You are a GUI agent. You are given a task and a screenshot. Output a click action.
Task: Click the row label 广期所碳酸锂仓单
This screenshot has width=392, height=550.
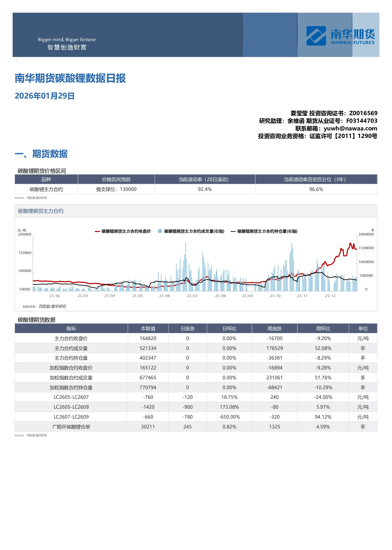point(71,427)
